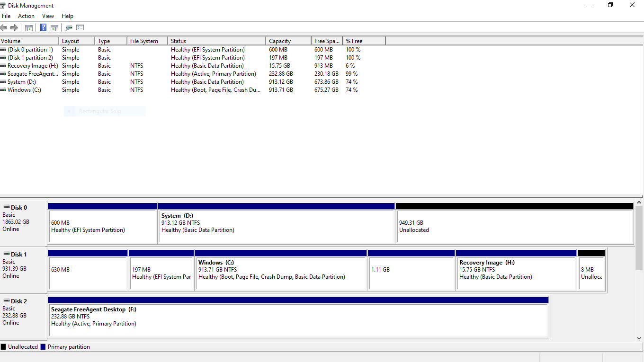Select the Windows (C:) partition block on Disk 1
This screenshot has height=362, width=644.
tap(281, 270)
